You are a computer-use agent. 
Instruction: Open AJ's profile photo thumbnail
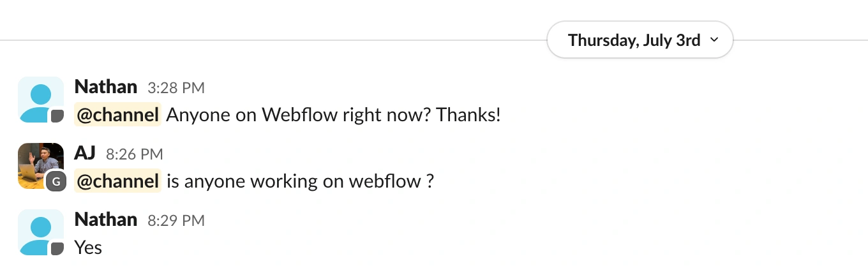tap(41, 166)
